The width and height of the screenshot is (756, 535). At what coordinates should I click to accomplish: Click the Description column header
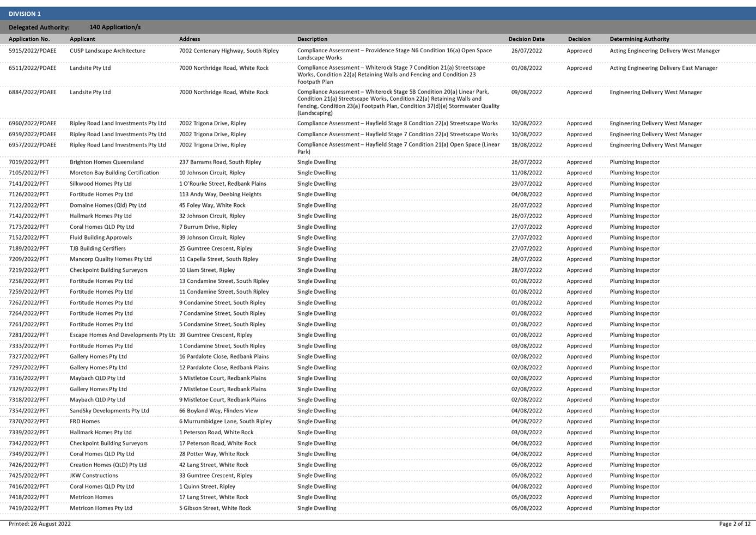tap(313, 39)
